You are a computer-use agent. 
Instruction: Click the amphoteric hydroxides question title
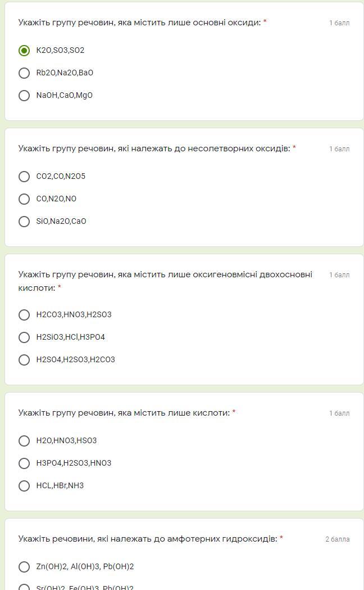tap(147, 539)
